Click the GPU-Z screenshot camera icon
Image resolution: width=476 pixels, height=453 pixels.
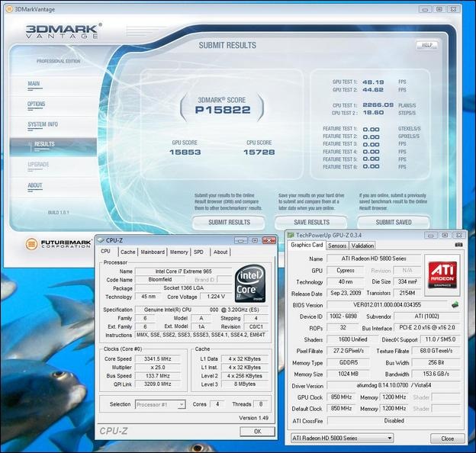click(458, 245)
